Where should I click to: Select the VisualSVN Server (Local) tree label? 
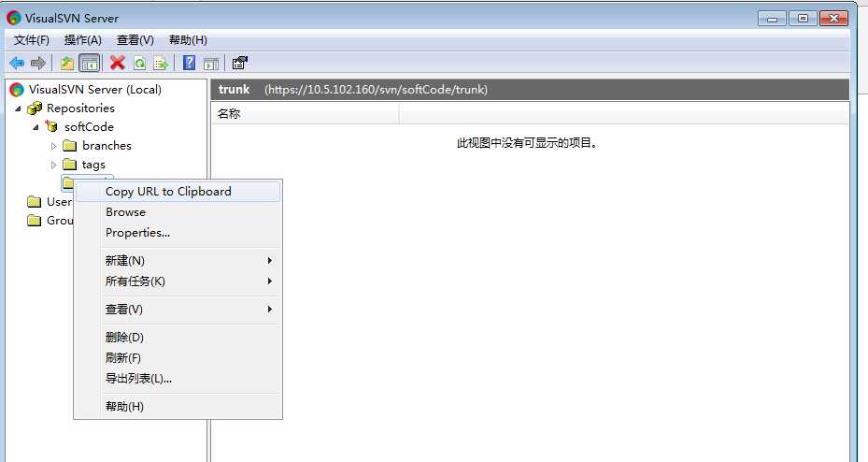tap(95, 90)
